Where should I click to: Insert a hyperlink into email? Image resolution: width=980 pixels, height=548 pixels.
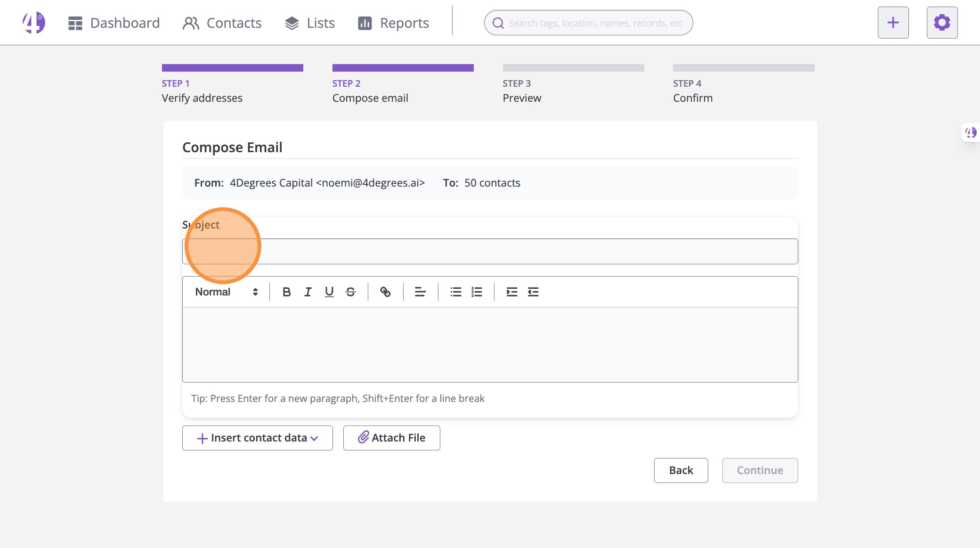coord(385,292)
